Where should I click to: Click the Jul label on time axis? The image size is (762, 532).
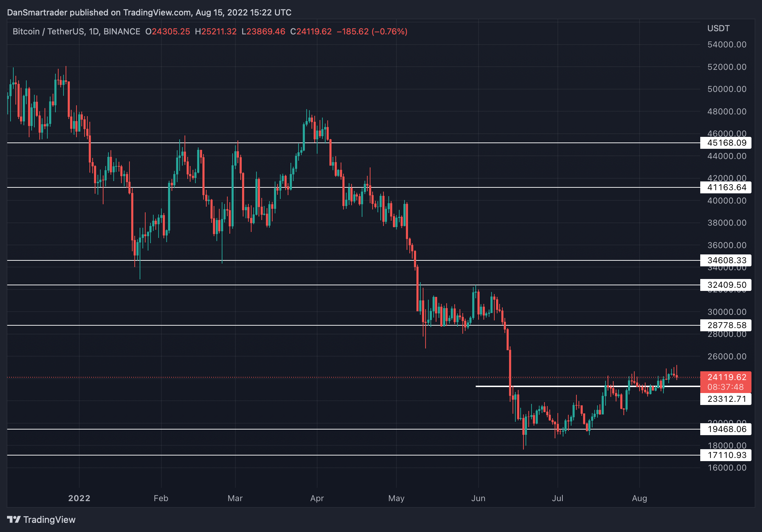[557, 498]
